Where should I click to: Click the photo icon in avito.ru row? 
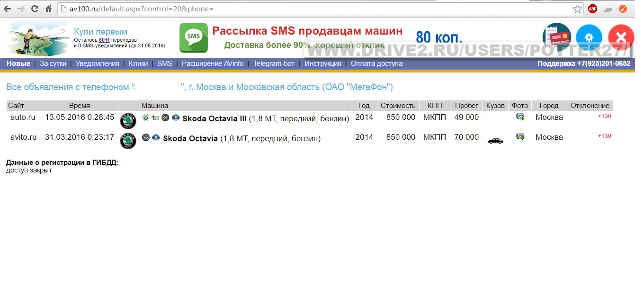click(x=520, y=136)
